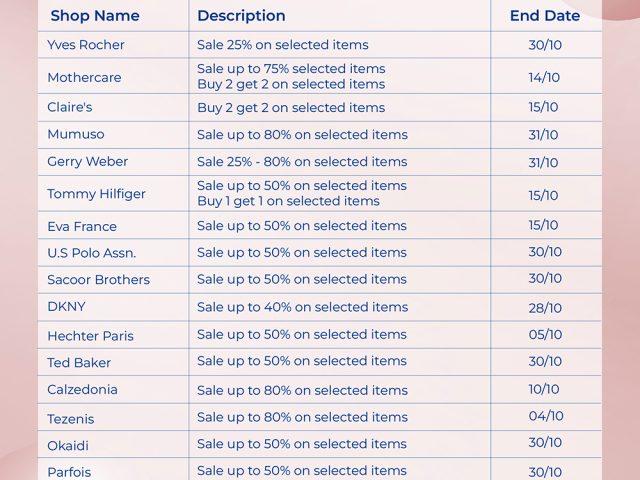
Task: Click DKNY's 40% sale description
Action: click(x=302, y=307)
